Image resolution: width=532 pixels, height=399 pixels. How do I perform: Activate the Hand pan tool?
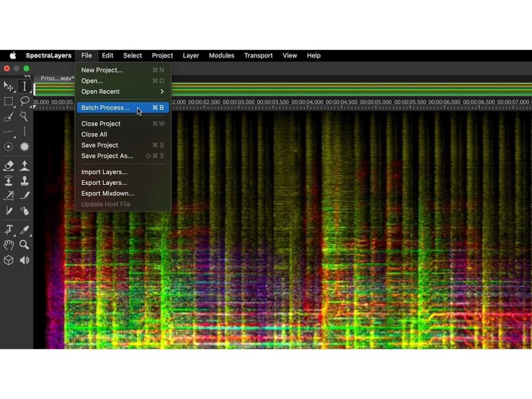pos(8,245)
